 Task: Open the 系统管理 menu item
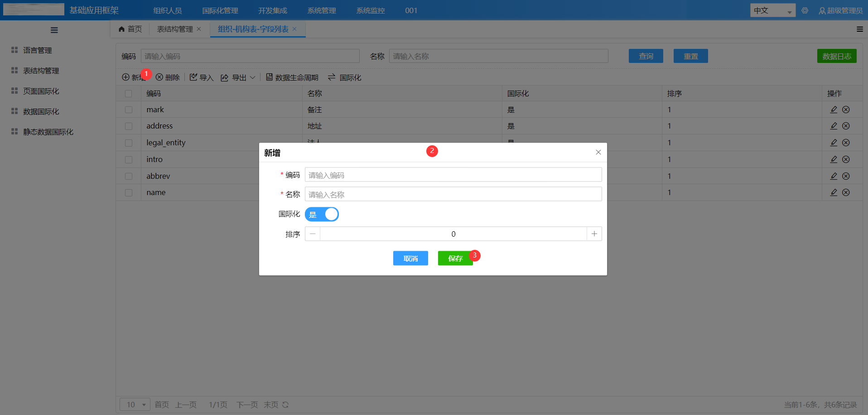point(321,10)
